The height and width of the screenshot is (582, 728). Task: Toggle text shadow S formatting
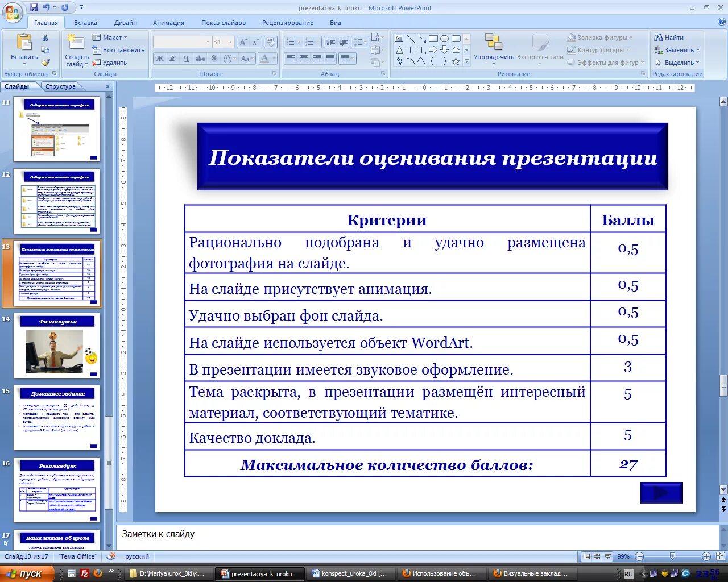click(x=213, y=59)
